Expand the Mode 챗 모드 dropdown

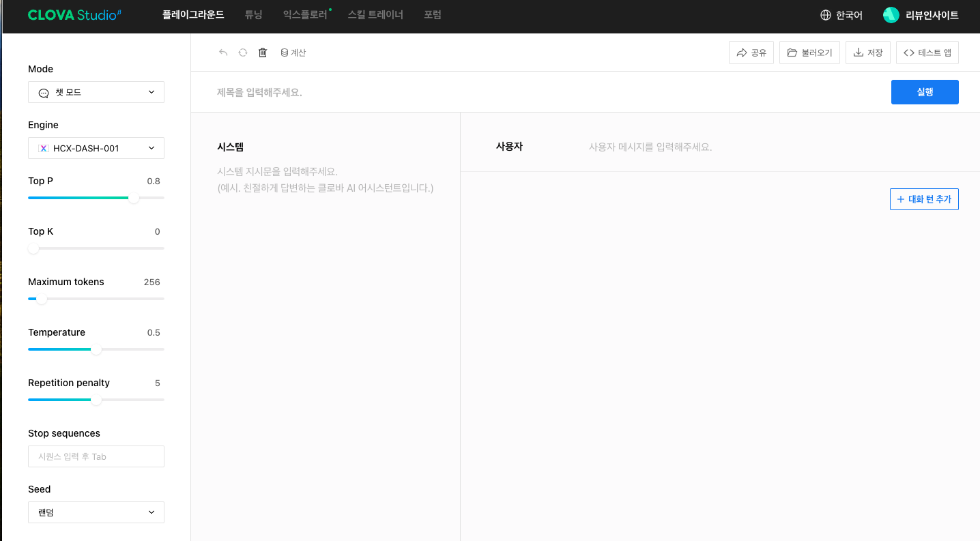point(96,92)
